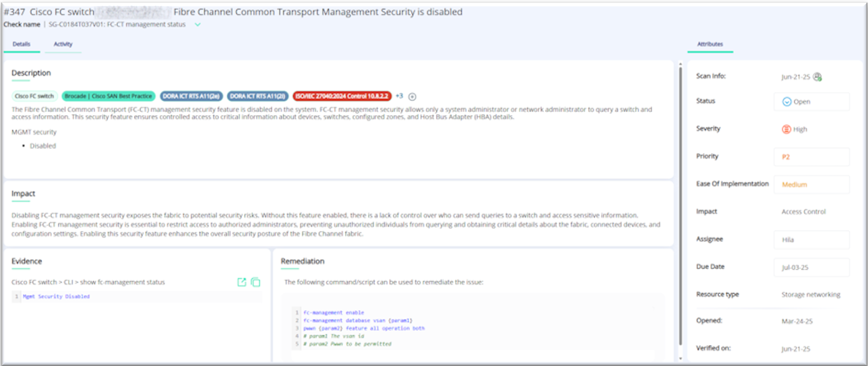The image size is (868, 366).
Task: Open the Priority P2 dropdown
Action: point(811,157)
